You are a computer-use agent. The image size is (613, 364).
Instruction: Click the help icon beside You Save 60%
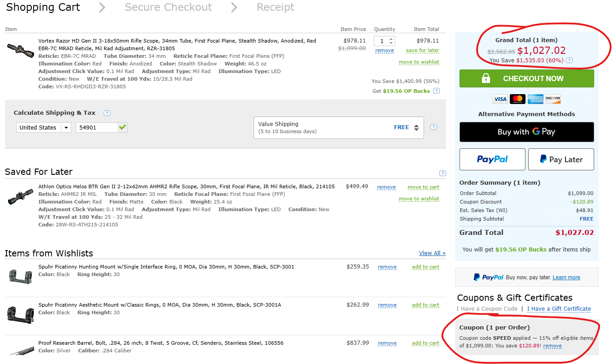tap(569, 60)
